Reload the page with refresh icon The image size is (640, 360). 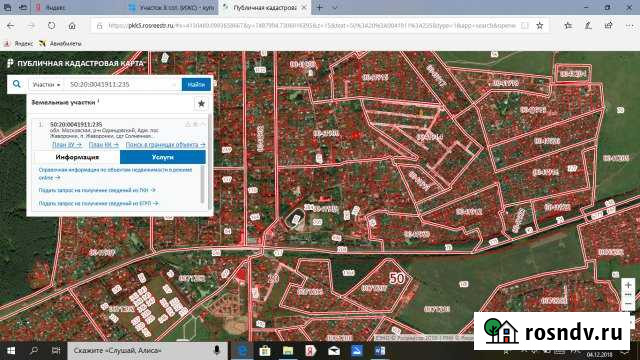(x=51, y=26)
